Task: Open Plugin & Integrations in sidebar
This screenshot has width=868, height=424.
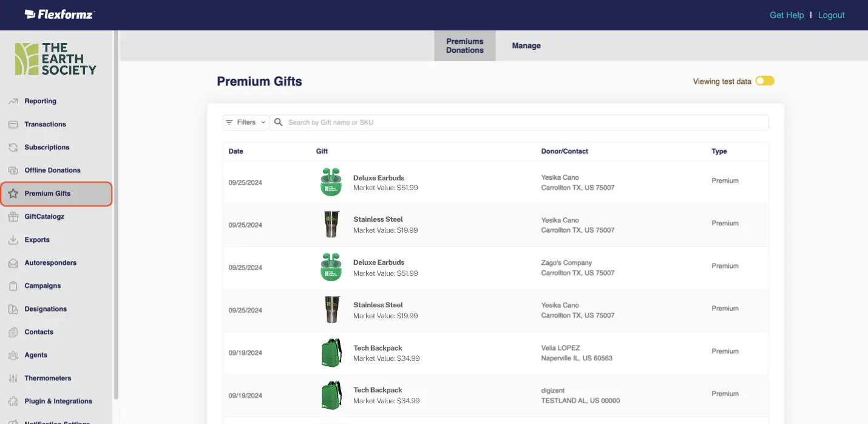Action: click(x=58, y=402)
